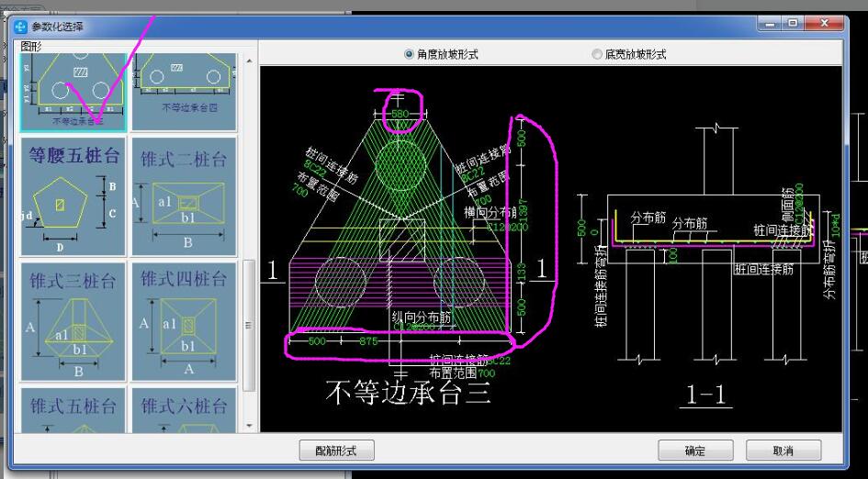This screenshot has width=868, height=479.
Task: Click the 不等边承台三 drawing title
Action: [408, 394]
